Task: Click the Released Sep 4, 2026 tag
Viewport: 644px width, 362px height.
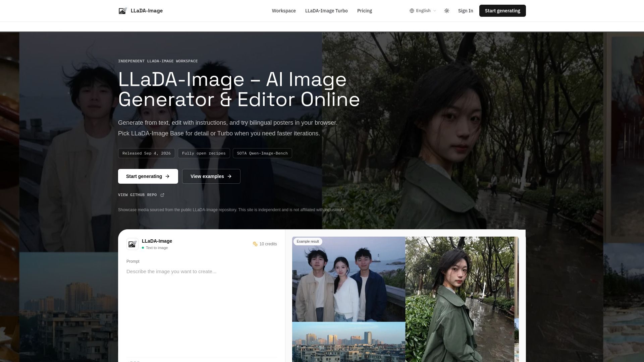Action: point(147,153)
